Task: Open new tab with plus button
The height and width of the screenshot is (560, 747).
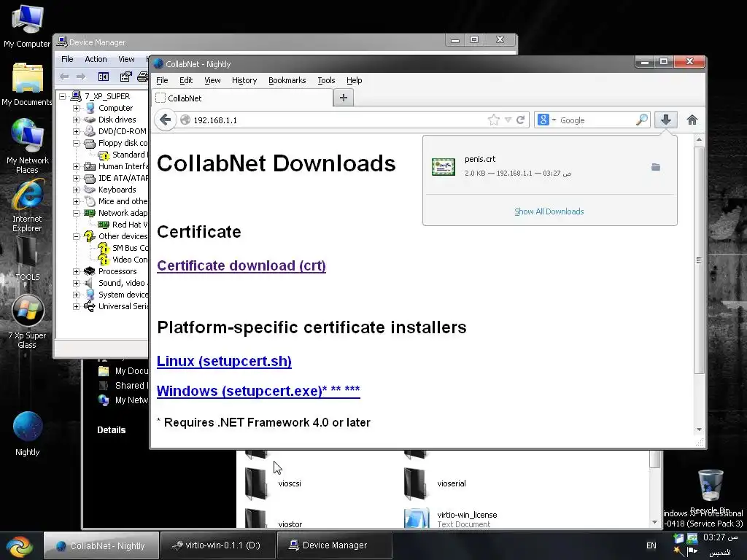Action: point(343,98)
